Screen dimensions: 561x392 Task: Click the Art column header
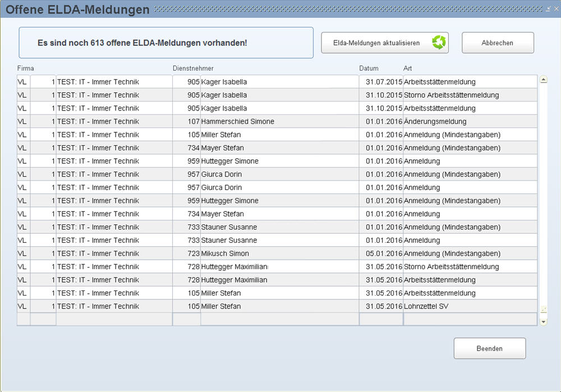pos(407,68)
